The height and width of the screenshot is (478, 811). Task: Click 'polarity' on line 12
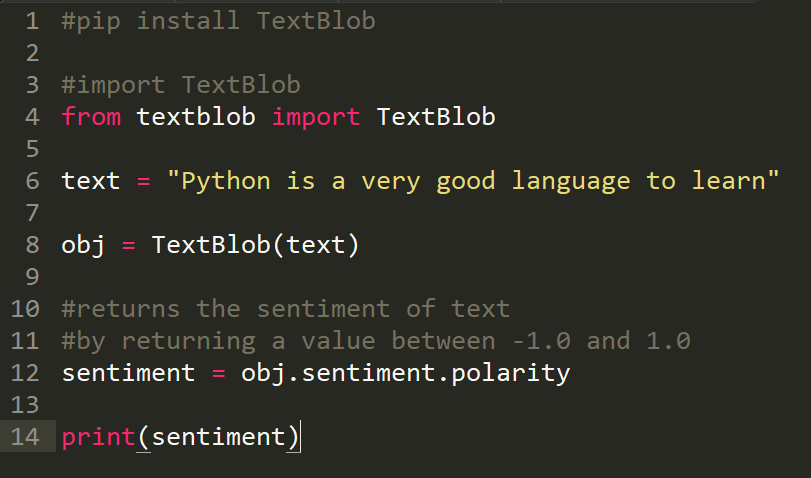(510, 374)
